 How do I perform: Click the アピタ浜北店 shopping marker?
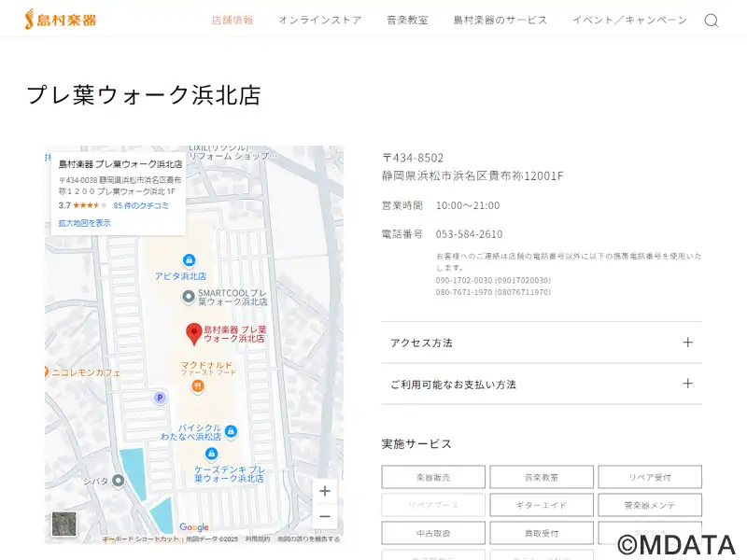190,260
